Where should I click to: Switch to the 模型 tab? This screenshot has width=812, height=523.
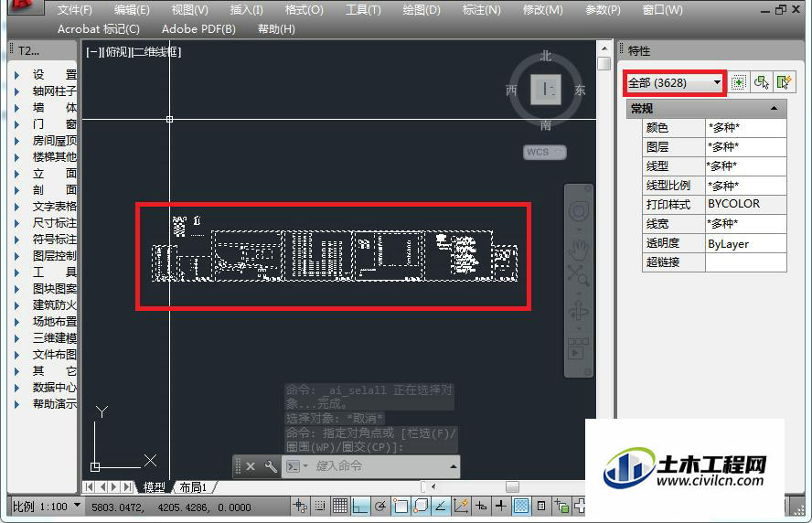[x=154, y=487]
